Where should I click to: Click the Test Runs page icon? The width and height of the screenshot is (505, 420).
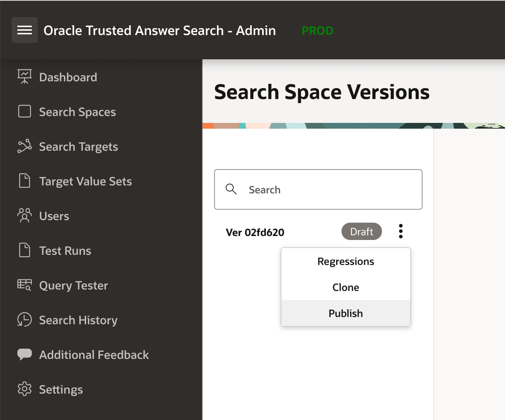coord(24,250)
